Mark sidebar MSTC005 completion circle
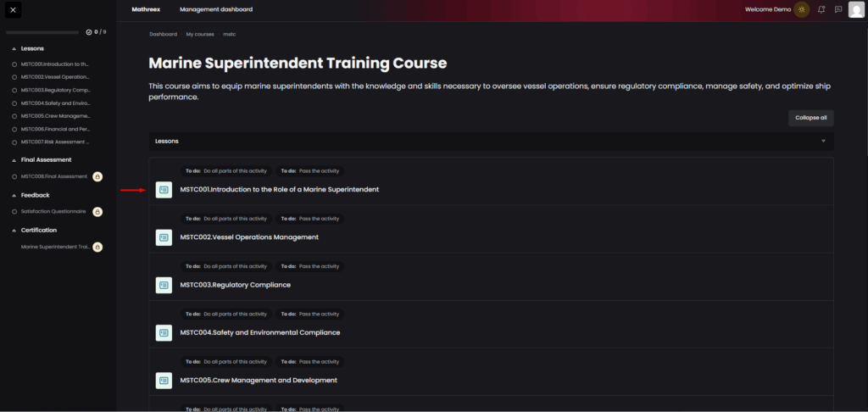Image resolution: width=868 pixels, height=412 pixels. (14, 116)
